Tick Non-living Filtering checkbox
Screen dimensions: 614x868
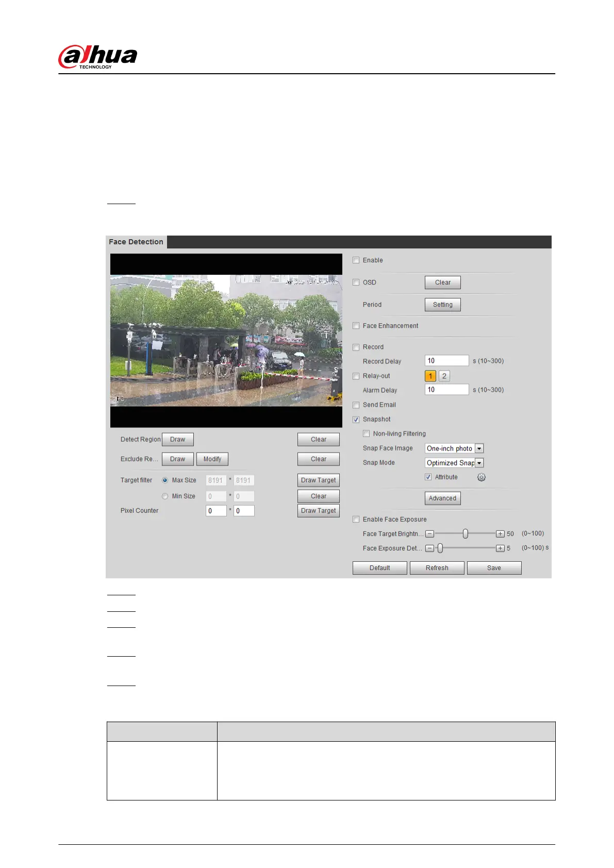[x=366, y=433]
